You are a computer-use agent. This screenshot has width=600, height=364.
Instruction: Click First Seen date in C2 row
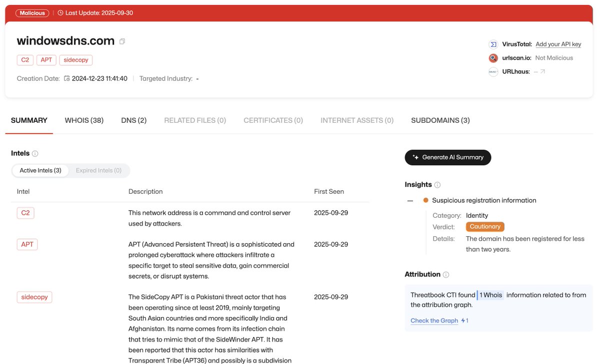point(331,213)
